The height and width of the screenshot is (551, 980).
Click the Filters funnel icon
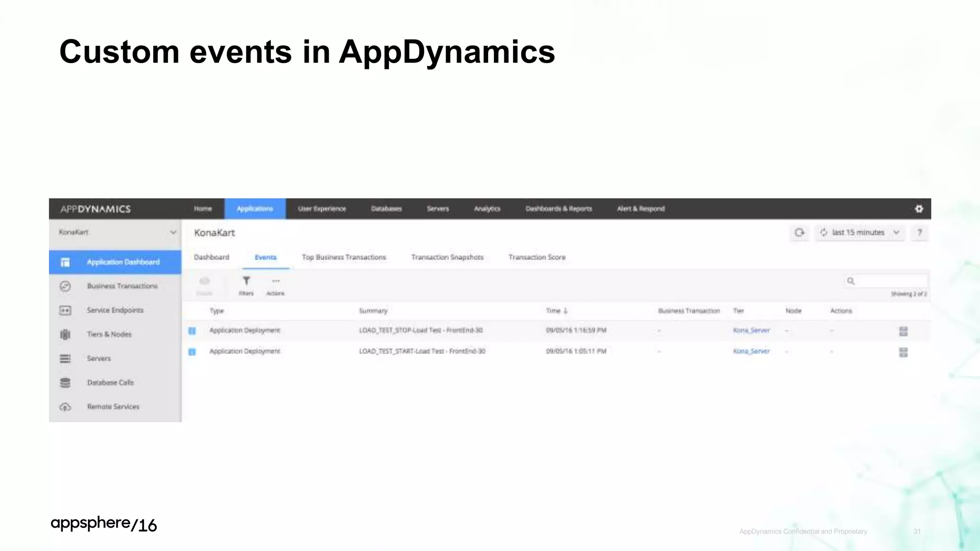pos(246,281)
